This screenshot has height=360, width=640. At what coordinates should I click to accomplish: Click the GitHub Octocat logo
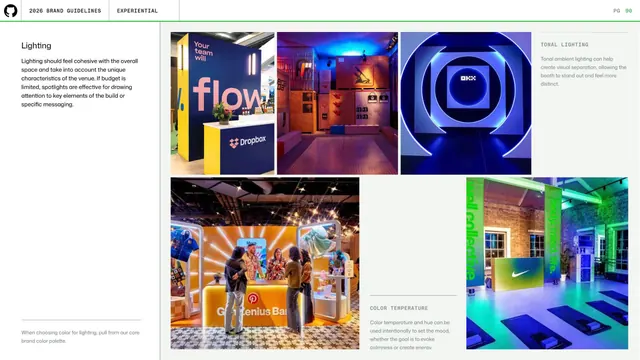[11, 11]
